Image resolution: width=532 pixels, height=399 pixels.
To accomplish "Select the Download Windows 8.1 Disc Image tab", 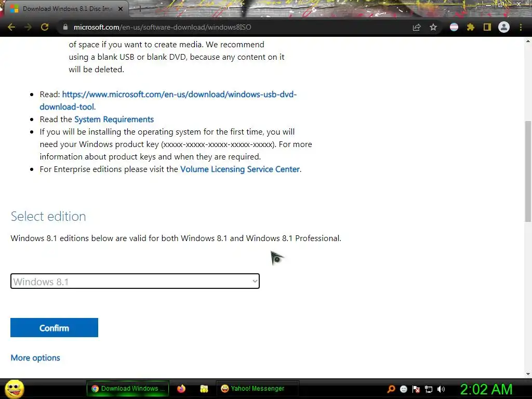I will (x=66, y=9).
